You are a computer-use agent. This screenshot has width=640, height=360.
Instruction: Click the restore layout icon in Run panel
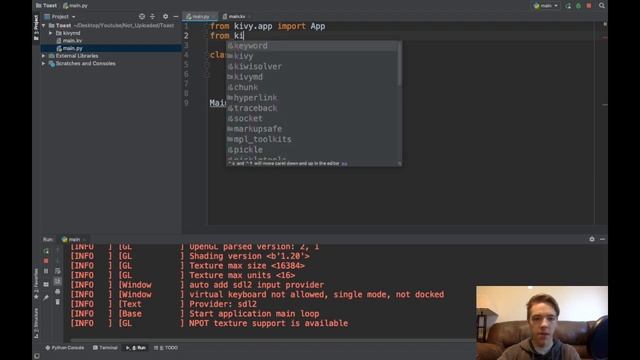46,284
